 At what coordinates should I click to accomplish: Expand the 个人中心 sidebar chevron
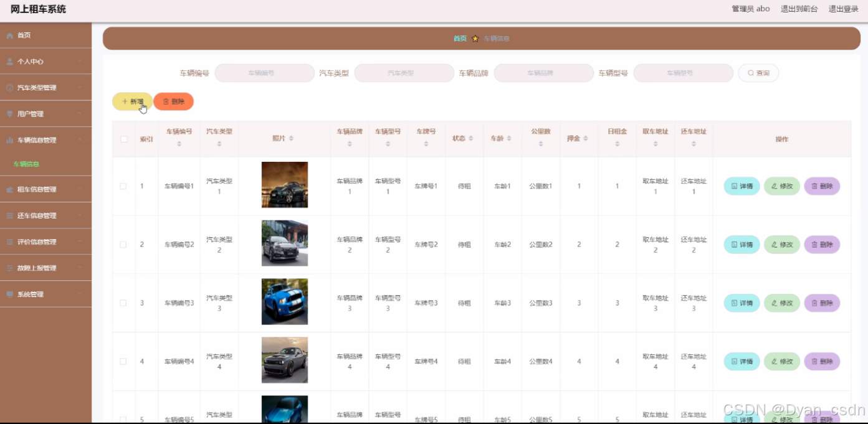click(80, 62)
